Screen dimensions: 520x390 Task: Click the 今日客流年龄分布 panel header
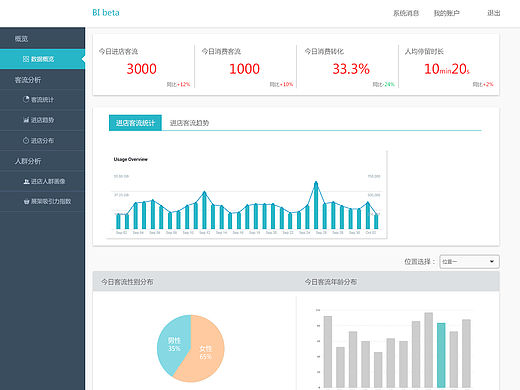[x=331, y=282]
